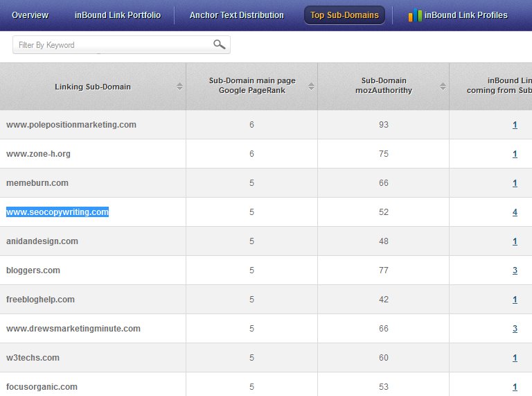Sort by Linking Sub-Domain column arrows

[x=179, y=87]
